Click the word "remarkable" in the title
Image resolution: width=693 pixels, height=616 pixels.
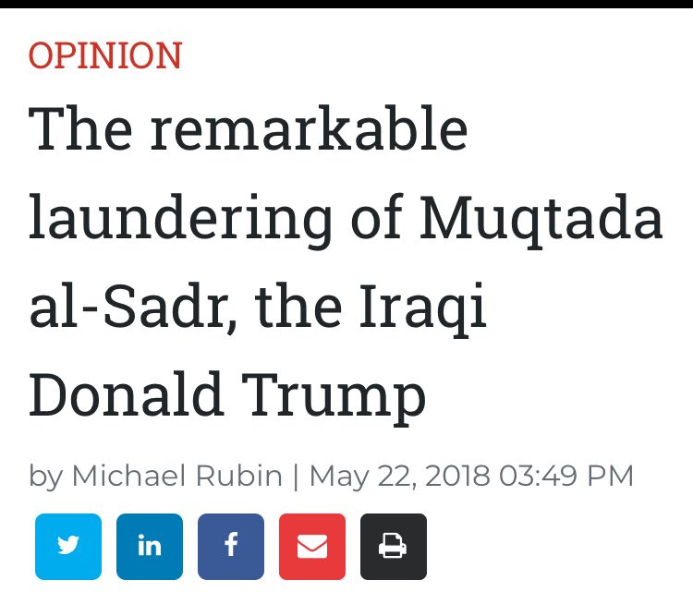pos(309,129)
